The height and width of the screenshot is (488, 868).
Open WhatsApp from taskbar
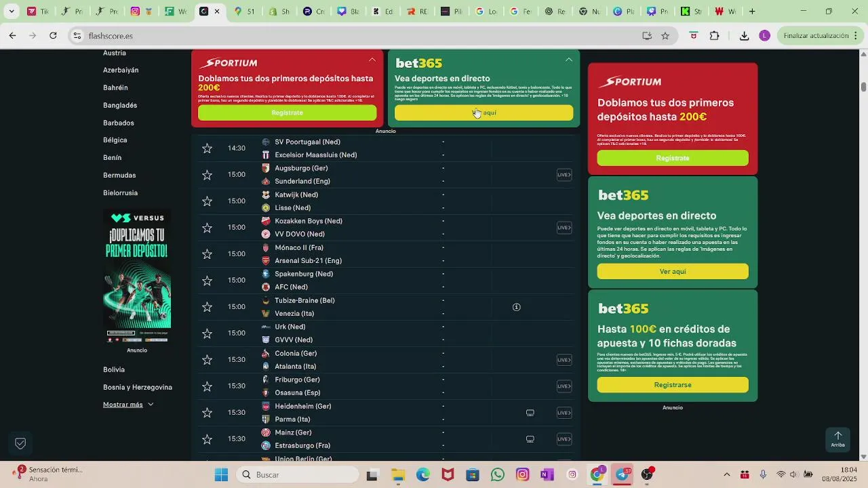click(498, 475)
